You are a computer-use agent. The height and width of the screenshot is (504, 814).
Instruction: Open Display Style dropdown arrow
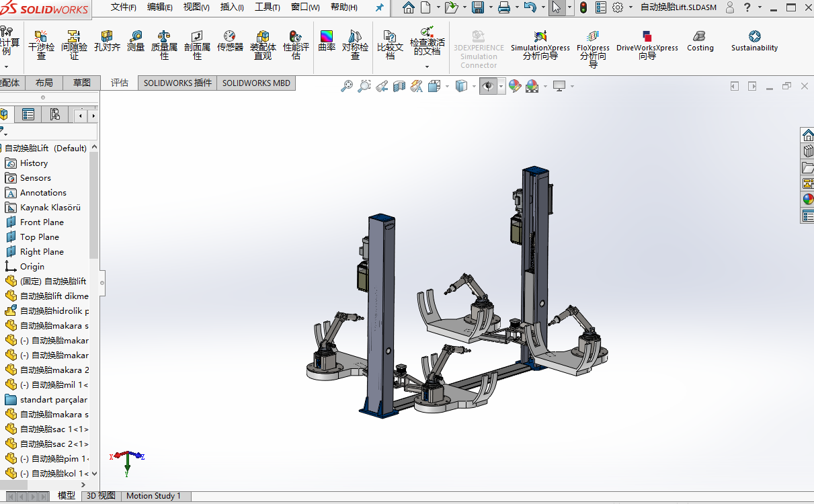pyautogui.click(x=474, y=86)
